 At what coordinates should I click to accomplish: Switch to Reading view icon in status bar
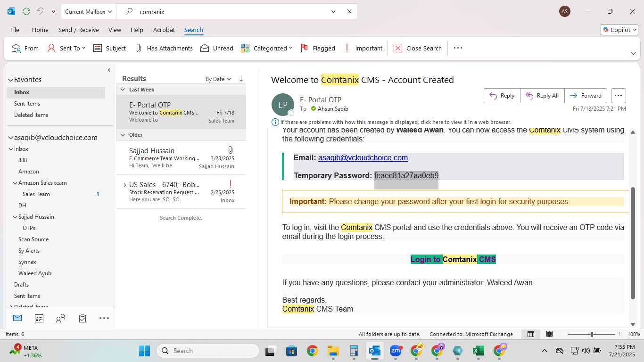pyautogui.click(x=549, y=334)
